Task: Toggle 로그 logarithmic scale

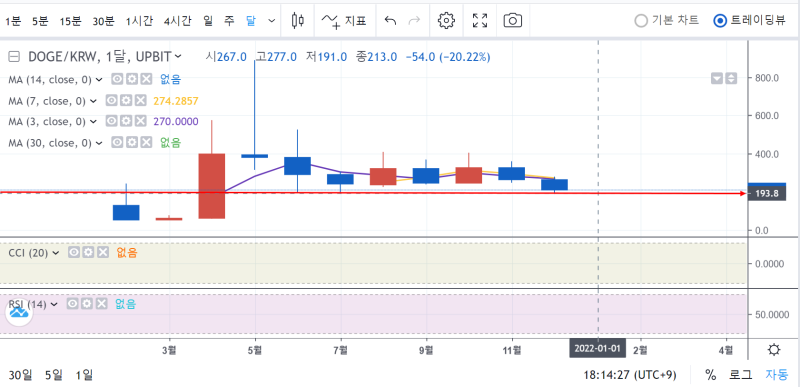Action: [x=740, y=375]
